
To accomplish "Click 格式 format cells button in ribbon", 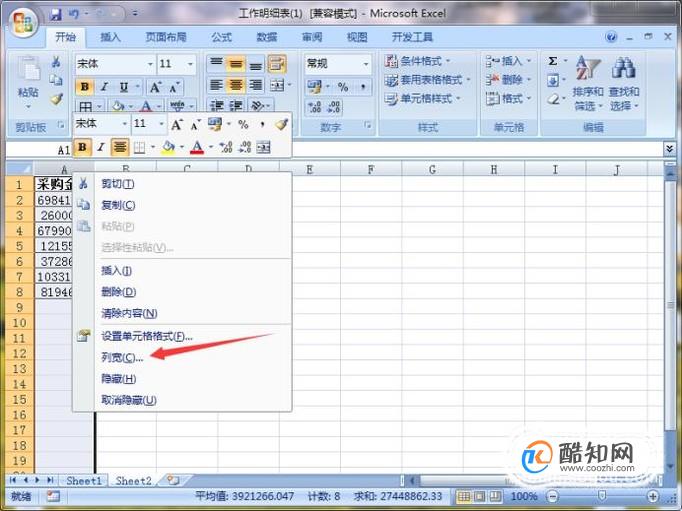I will [508, 99].
